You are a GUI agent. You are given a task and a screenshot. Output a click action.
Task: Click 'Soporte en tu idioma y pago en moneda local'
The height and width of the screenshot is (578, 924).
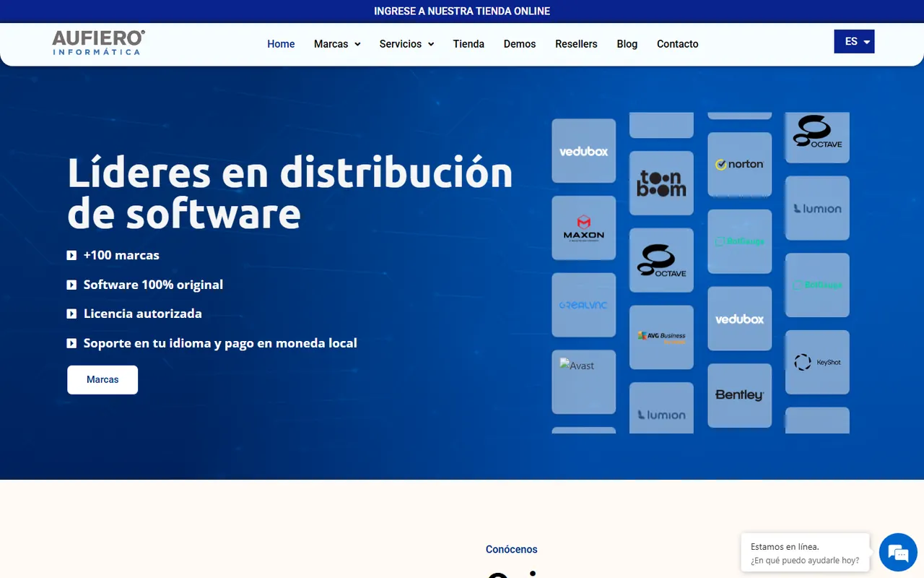(220, 343)
